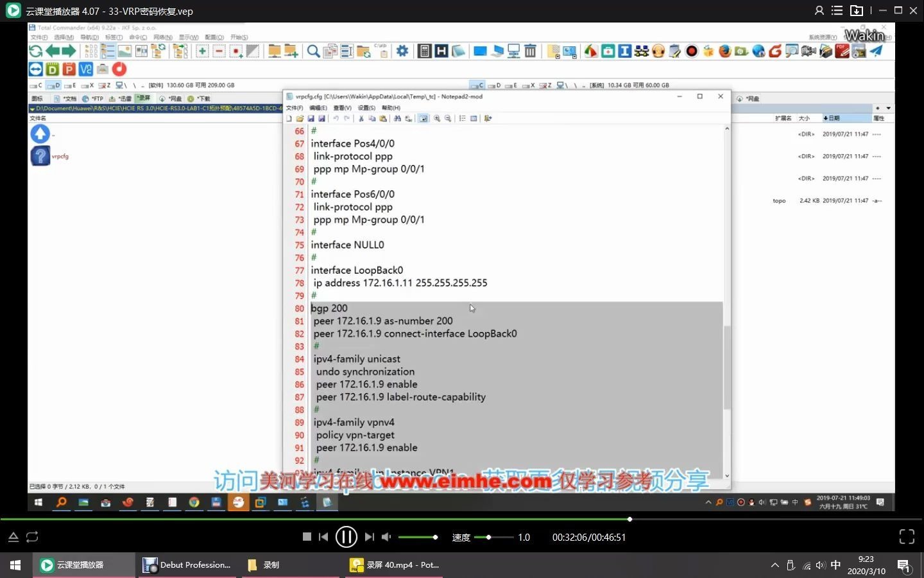Image resolution: width=924 pixels, height=578 pixels.
Task: Click Notepad2 find binoculars icon
Action: click(x=397, y=119)
